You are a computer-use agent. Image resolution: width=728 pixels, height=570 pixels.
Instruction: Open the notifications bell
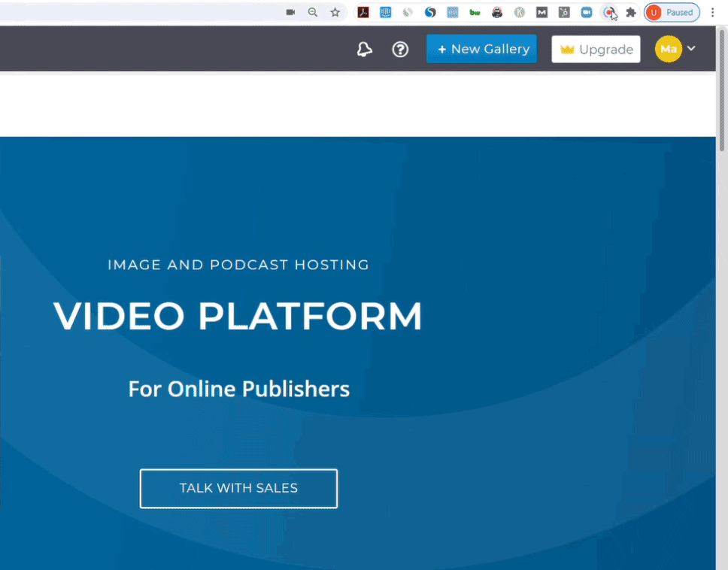[365, 50]
